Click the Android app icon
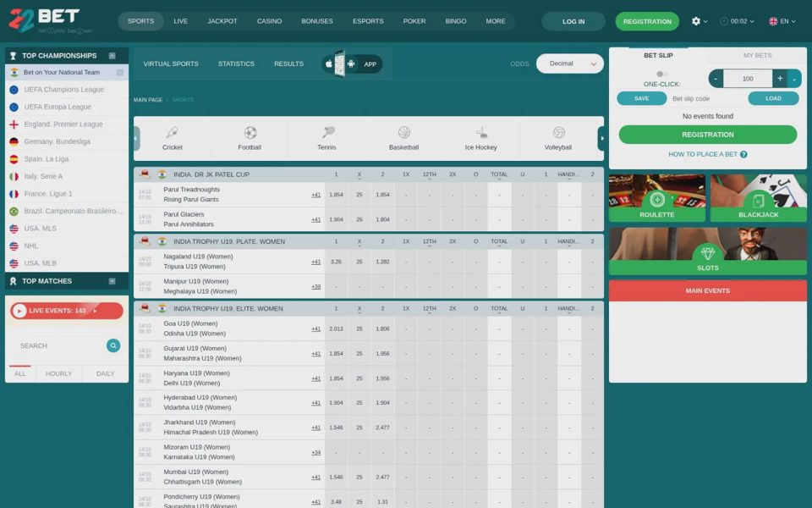Image resolution: width=812 pixels, height=508 pixels. pos(351,63)
